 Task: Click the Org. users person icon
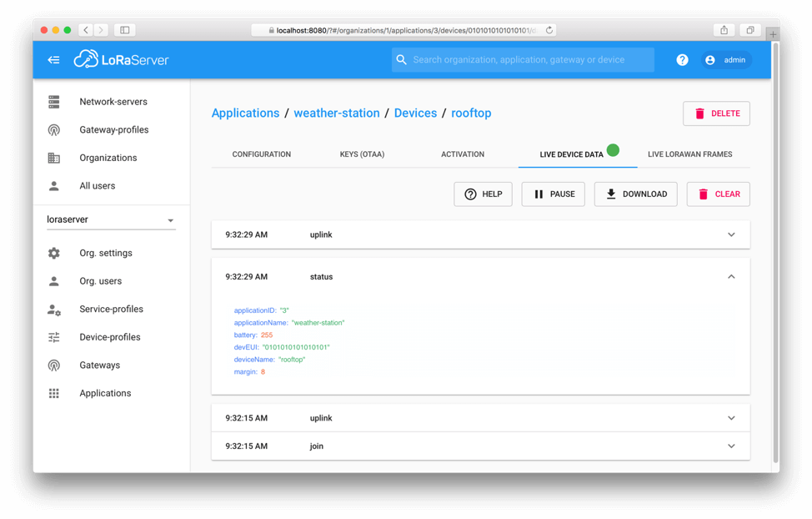pos(54,281)
